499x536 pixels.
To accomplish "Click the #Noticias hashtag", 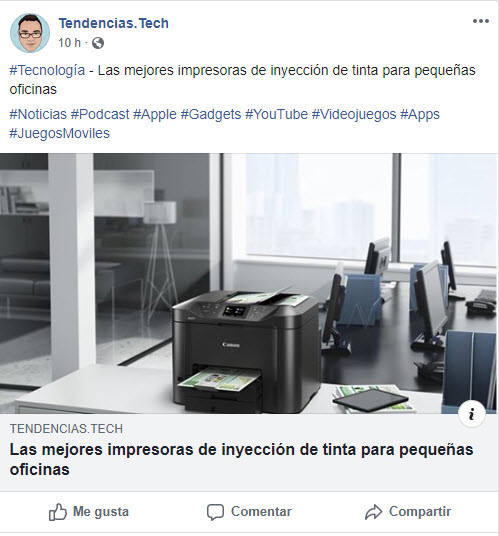I will click(x=38, y=114).
